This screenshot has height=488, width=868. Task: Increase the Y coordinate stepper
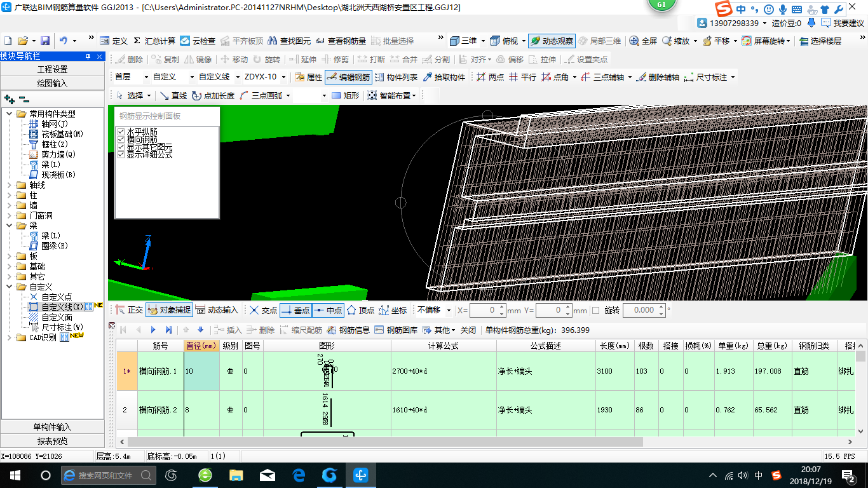(568, 307)
